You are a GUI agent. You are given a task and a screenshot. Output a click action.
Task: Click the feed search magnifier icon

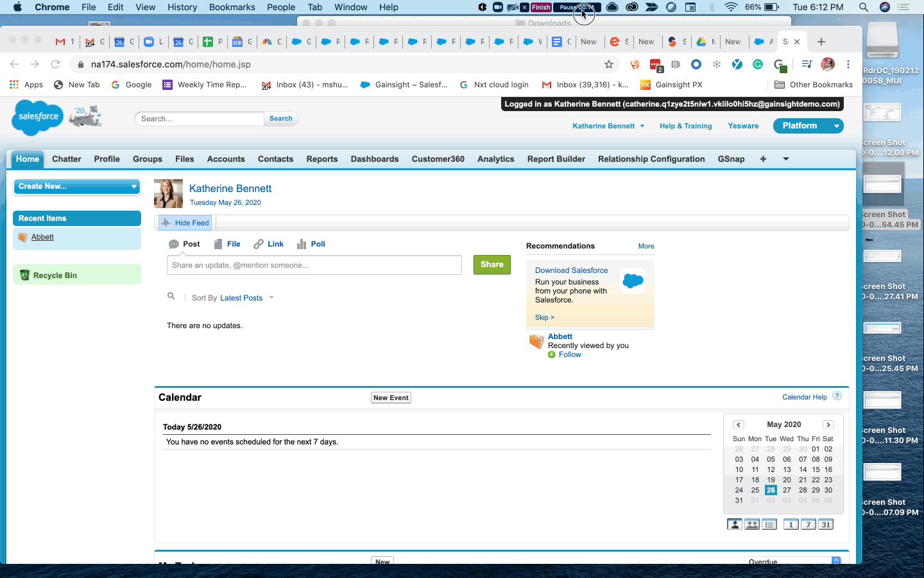click(171, 296)
